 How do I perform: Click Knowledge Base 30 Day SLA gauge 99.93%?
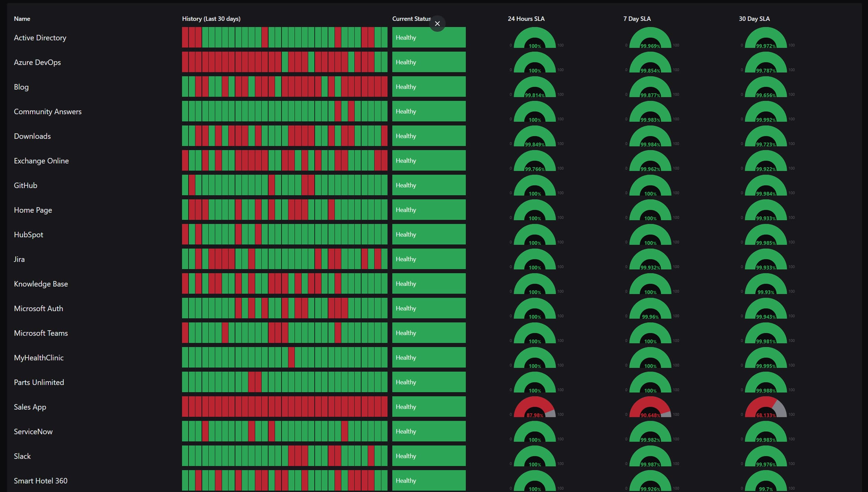pos(765,284)
